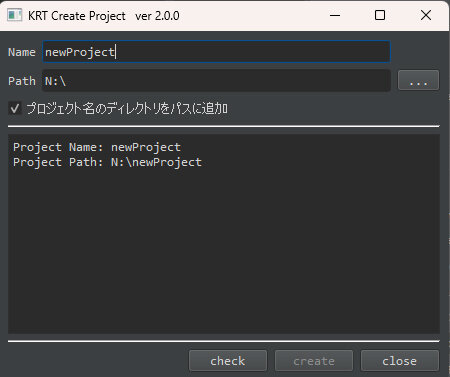
Task: Minimize the KRT Create Project window
Action: (x=335, y=15)
